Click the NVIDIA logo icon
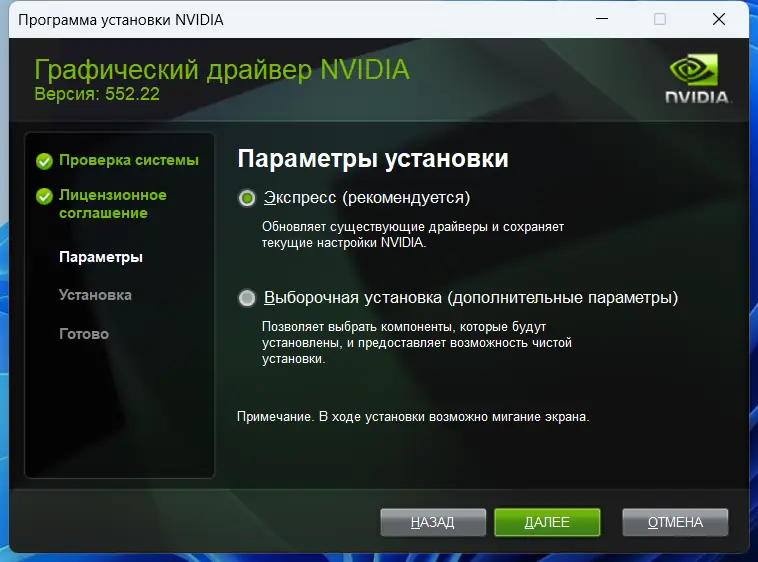This screenshot has height=562, width=758. (697, 78)
